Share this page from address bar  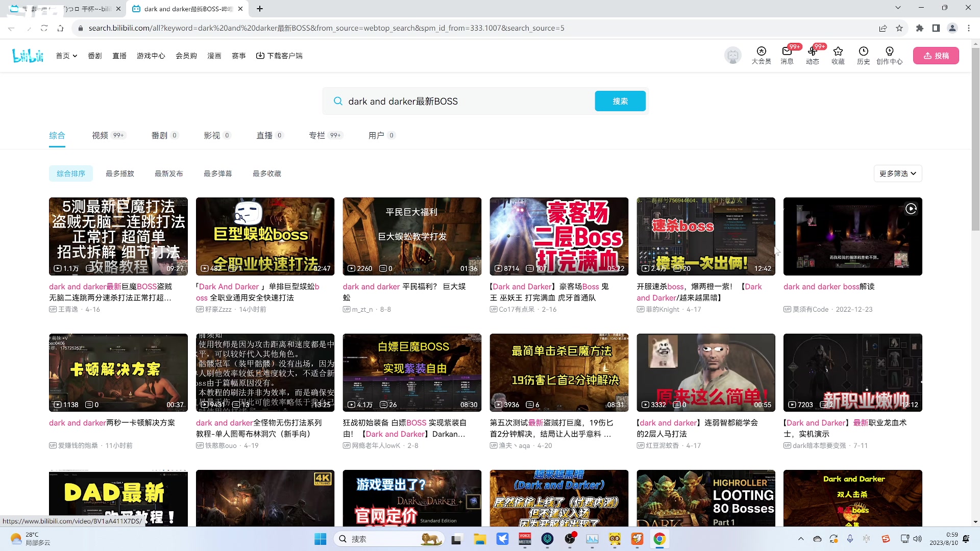coord(883,28)
